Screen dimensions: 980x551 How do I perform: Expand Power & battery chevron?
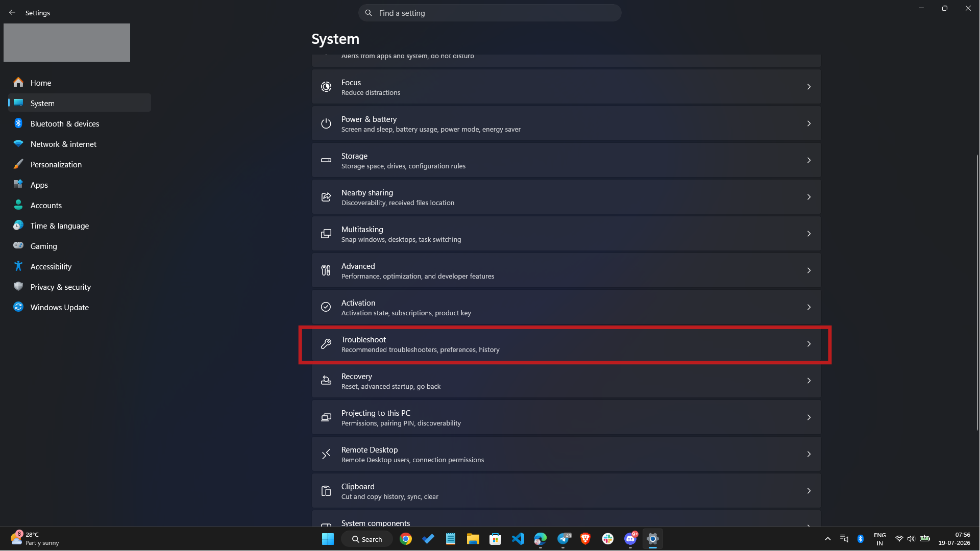[x=809, y=123]
